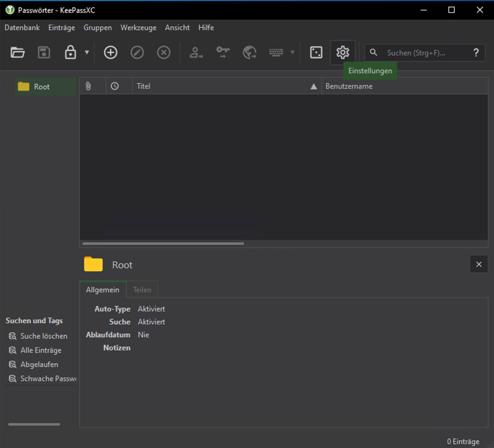Maximize the KeePassXC window
The width and height of the screenshot is (494, 448).
[452, 10]
